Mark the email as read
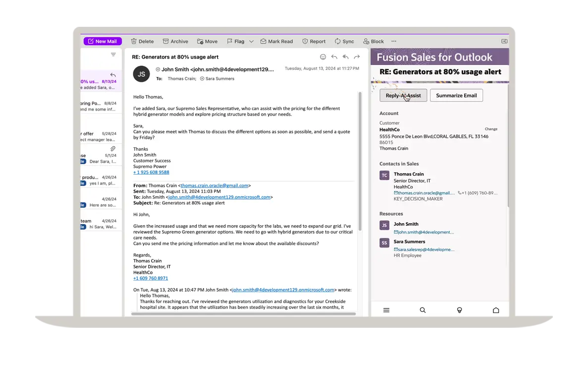 tap(276, 42)
